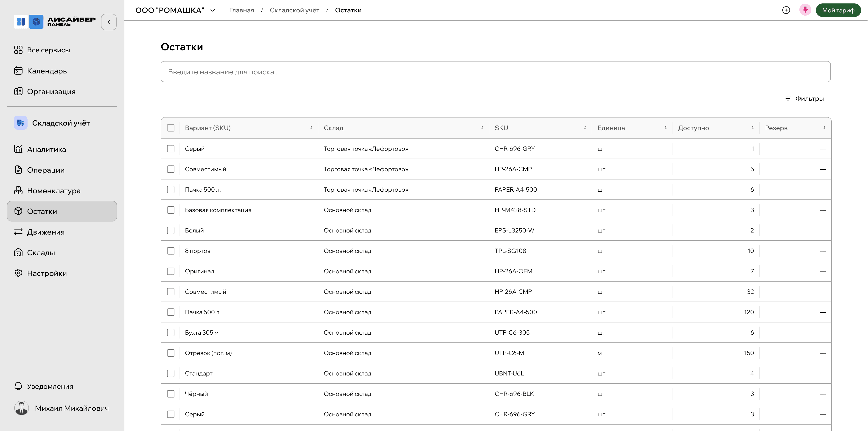Image resolution: width=868 pixels, height=431 pixels.
Task: Follow the Складской учёт breadcrumb link
Action: click(294, 10)
